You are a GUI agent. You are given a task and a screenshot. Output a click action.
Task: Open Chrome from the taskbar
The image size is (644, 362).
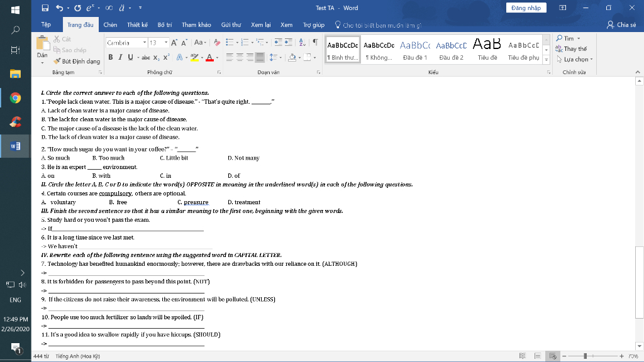15,98
